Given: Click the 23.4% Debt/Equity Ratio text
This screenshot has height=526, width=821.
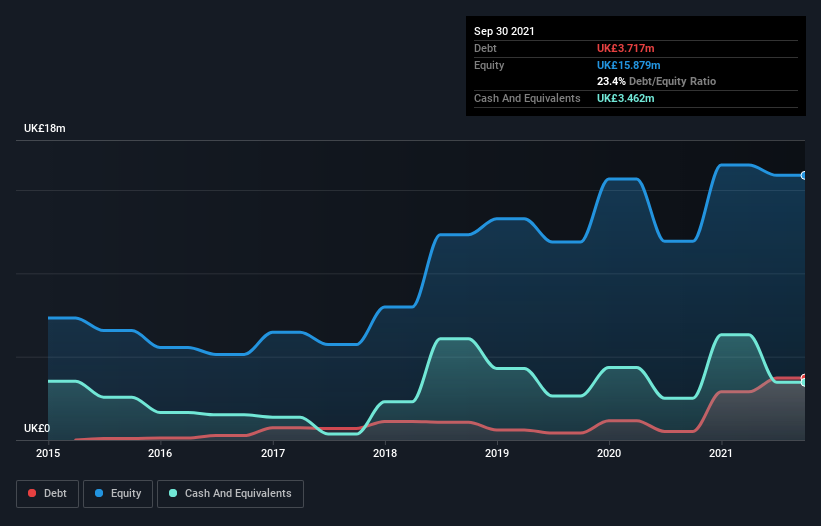Looking at the screenshot, I should coord(657,81).
